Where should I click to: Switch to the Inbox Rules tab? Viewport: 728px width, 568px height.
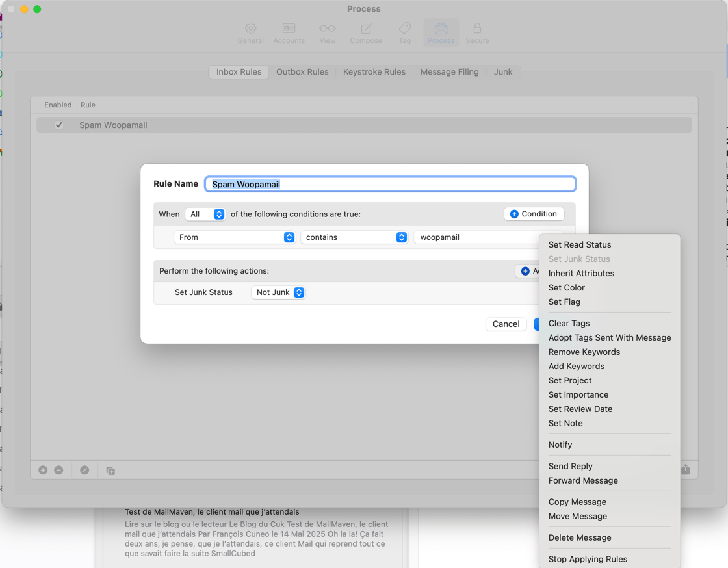[239, 72]
